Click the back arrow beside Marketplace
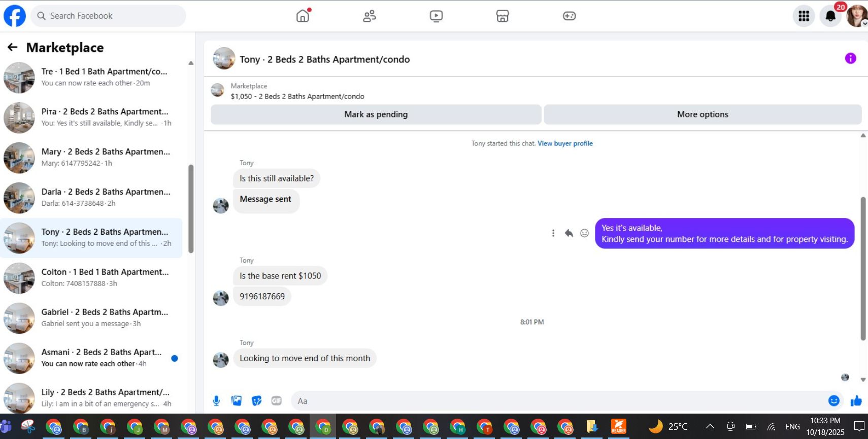The height and width of the screenshot is (439, 868). [x=13, y=47]
